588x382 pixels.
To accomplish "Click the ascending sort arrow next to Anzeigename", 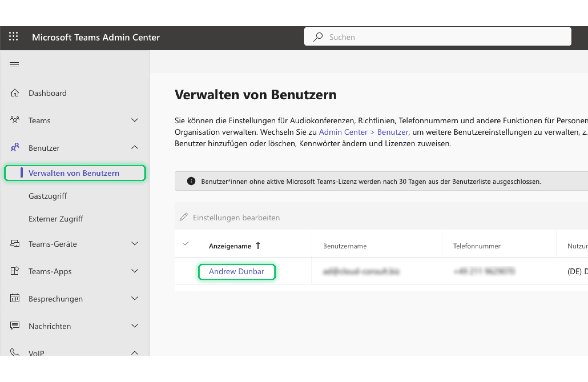I will pyautogui.click(x=258, y=245).
